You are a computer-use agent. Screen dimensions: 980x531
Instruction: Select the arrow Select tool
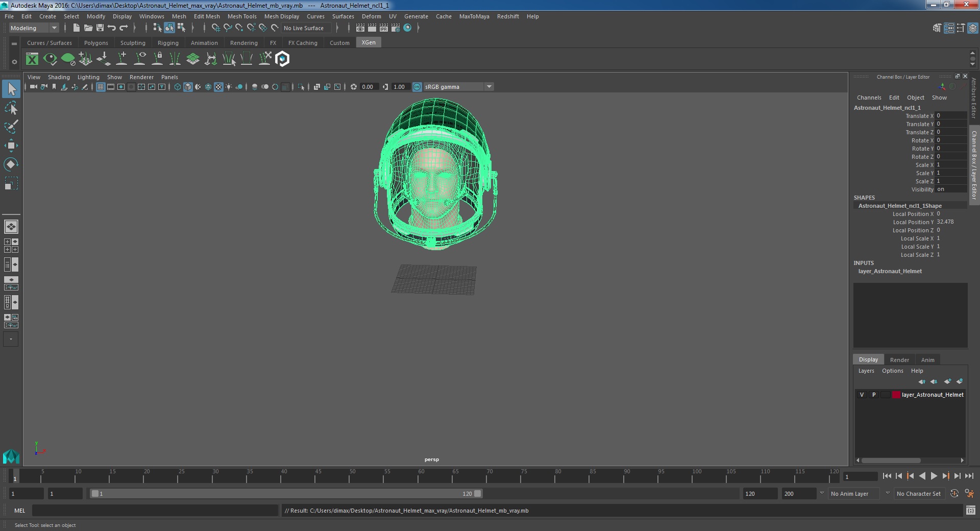coord(11,89)
